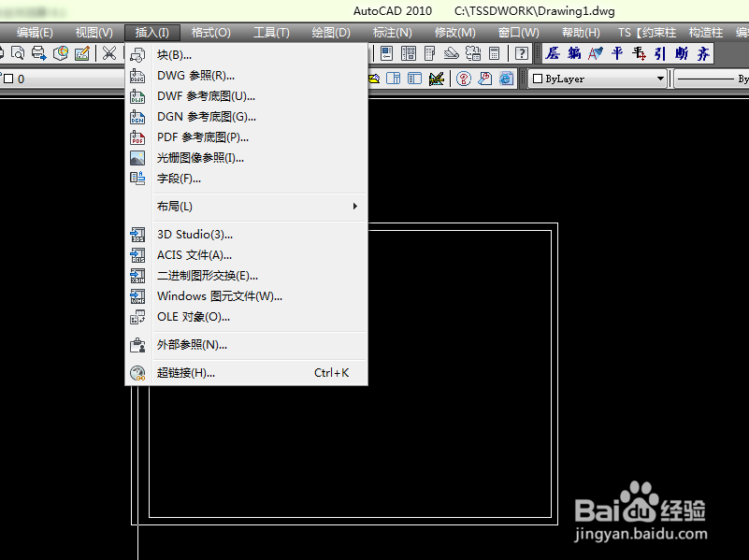The height and width of the screenshot is (560, 749).
Task: Click the markup pencil toolbar icon
Action: (x=82, y=53)
